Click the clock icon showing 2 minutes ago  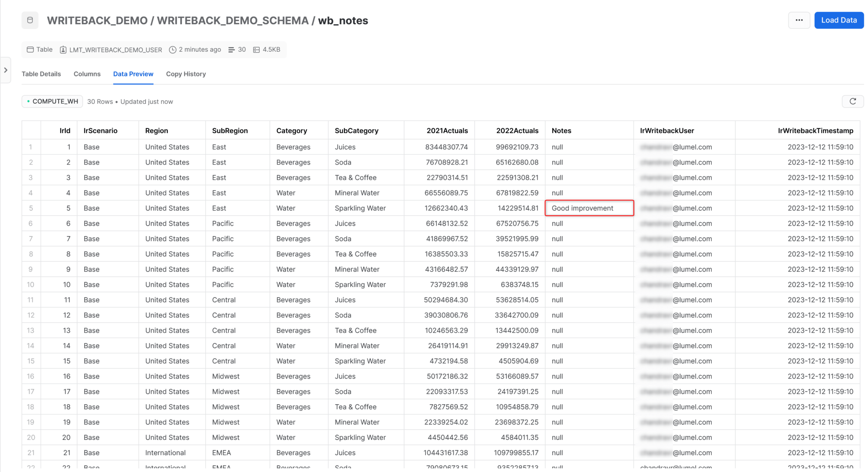tap(172, 50)
